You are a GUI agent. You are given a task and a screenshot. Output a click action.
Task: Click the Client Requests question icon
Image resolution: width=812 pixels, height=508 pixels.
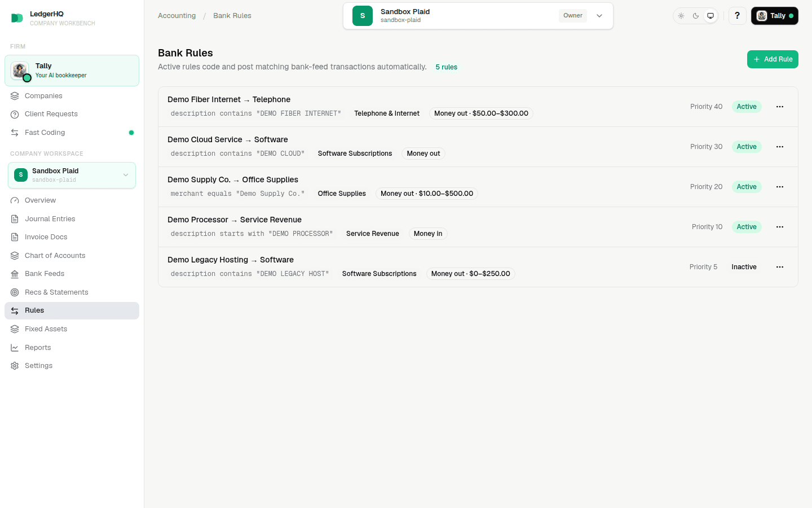click(15, 114)
